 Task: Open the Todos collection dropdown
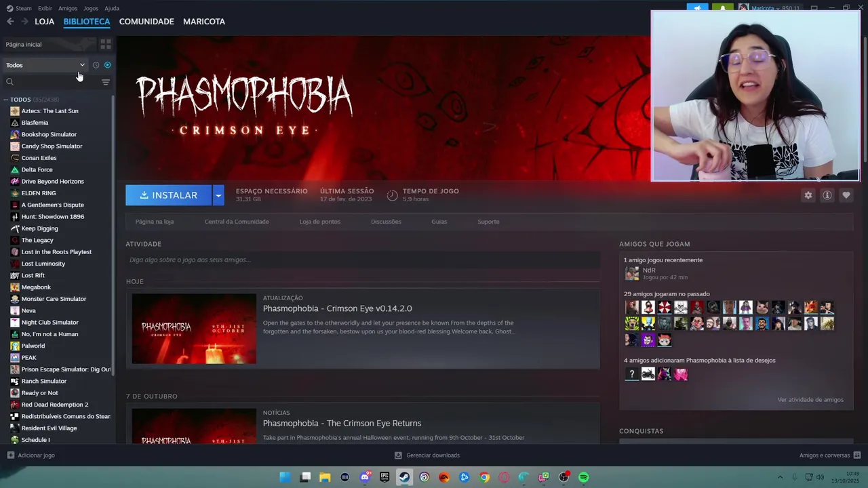point(45,65)
